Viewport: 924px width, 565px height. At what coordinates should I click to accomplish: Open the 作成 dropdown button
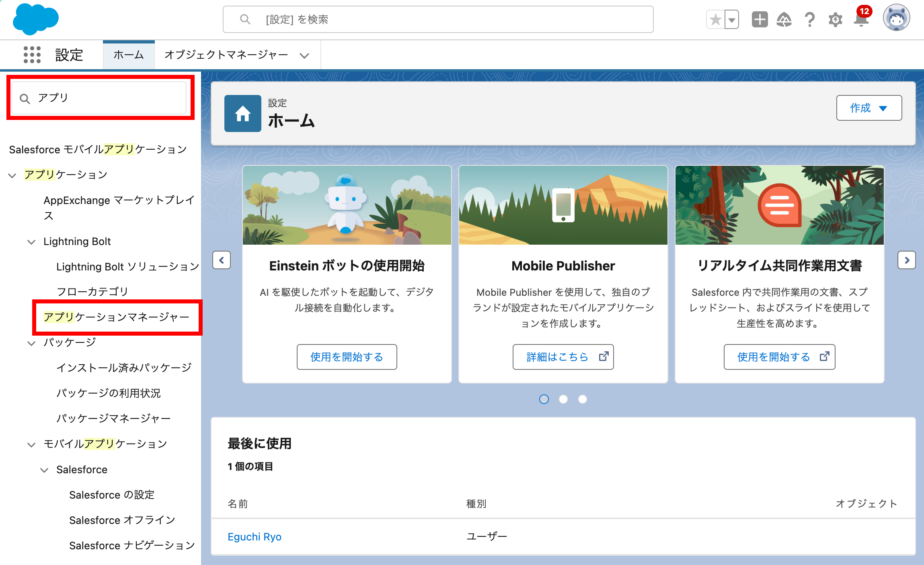pos(869,108)
